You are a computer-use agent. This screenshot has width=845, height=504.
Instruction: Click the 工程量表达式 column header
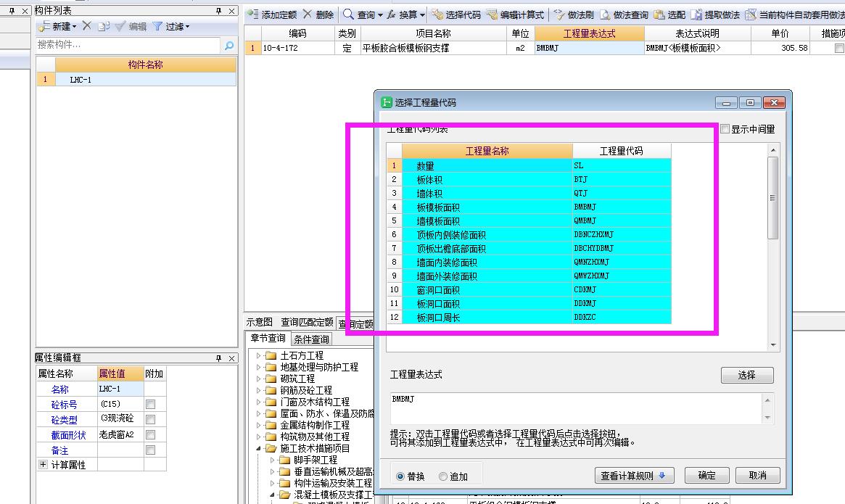click(x=589, y=33)
